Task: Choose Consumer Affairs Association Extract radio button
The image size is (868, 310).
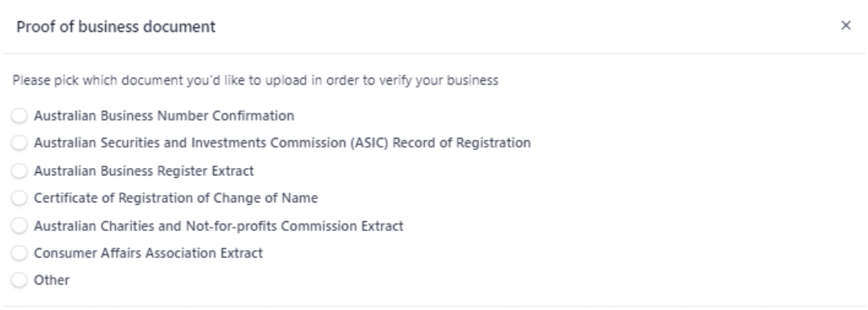Action: (20, 253)
